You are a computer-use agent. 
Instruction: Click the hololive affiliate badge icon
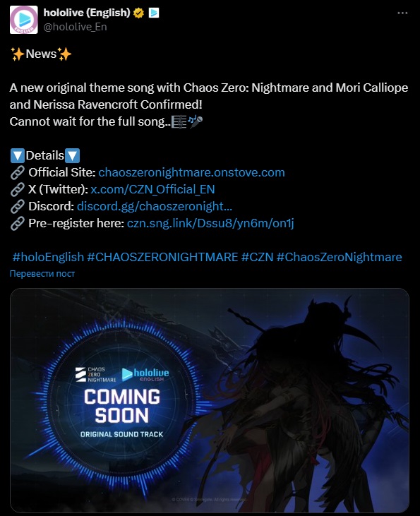154,13
